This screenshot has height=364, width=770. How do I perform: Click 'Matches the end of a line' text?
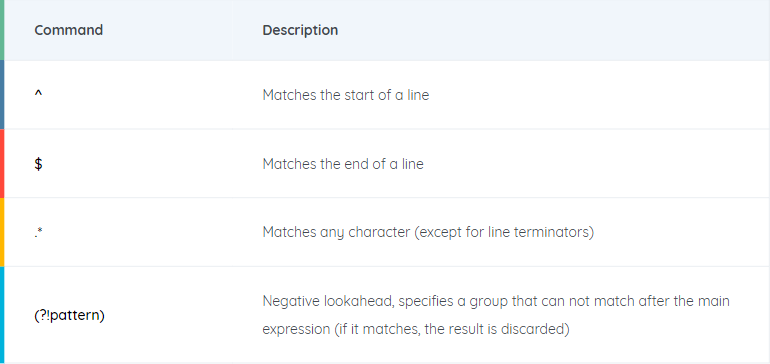click(343, 164)
